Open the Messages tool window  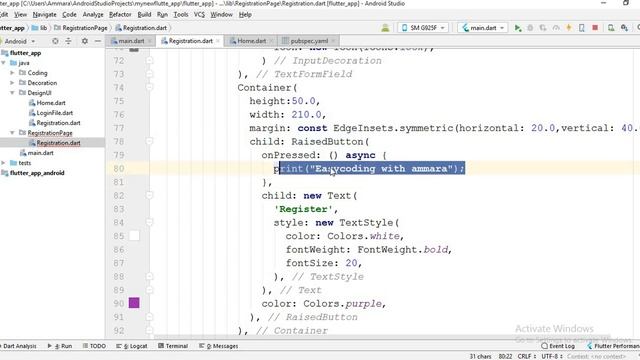tap(219, 346)
